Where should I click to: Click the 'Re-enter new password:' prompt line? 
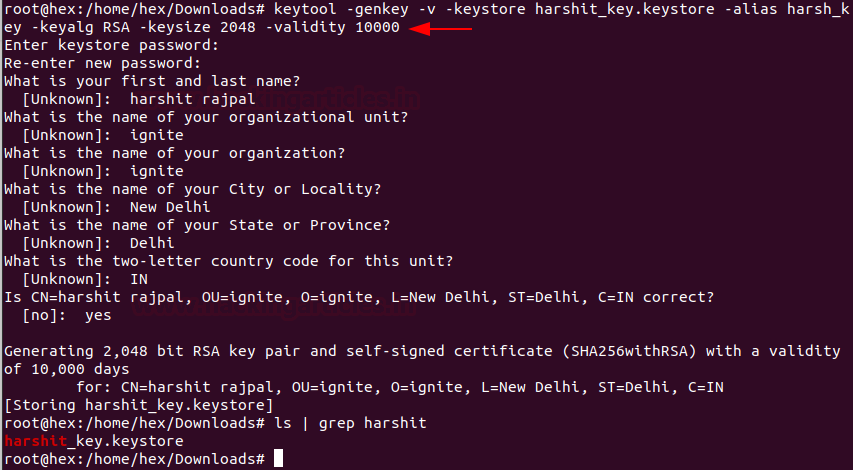click(103, 63)
